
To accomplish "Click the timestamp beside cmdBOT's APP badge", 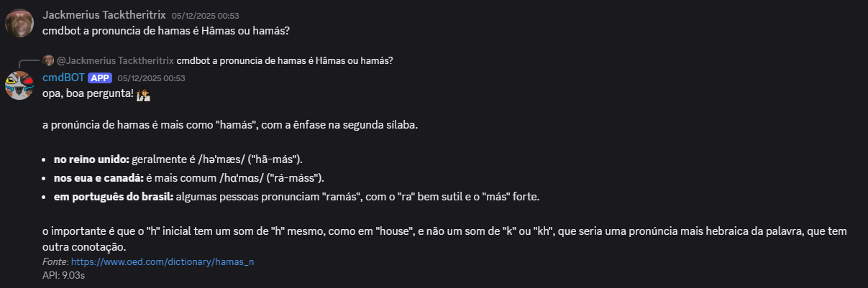I will 151,78.
